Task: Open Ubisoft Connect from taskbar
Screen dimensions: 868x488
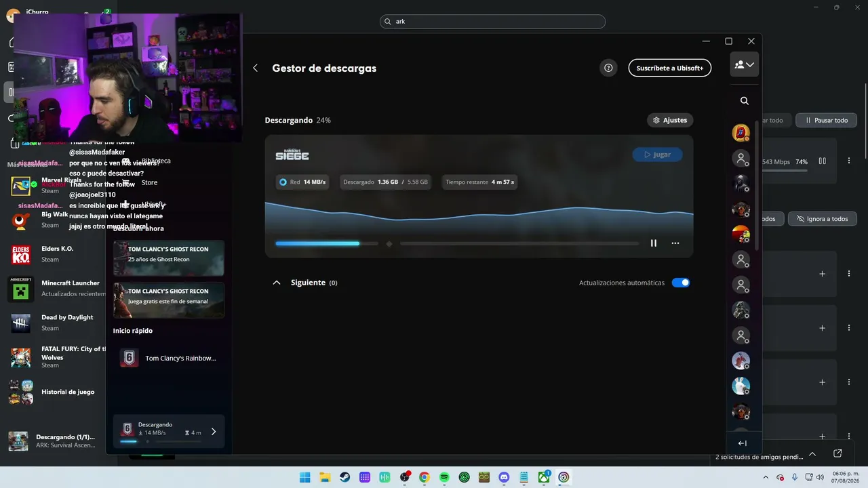Action: (564, 477)
